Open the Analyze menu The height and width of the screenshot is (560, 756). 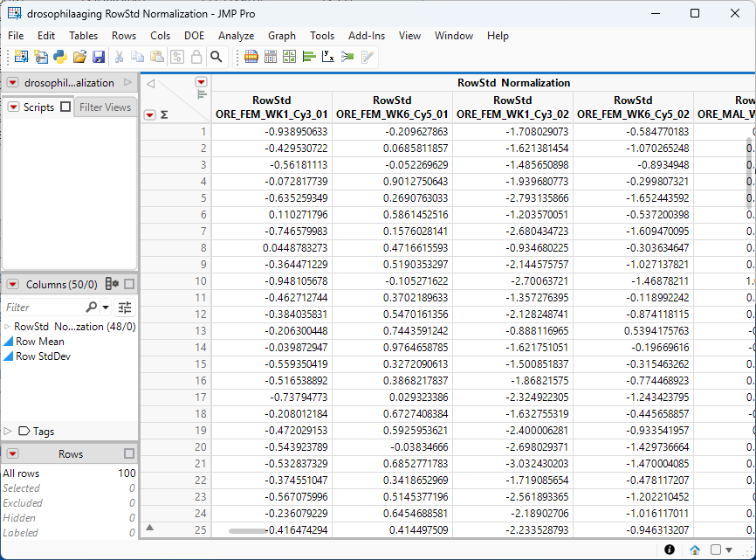coord(237,36)
